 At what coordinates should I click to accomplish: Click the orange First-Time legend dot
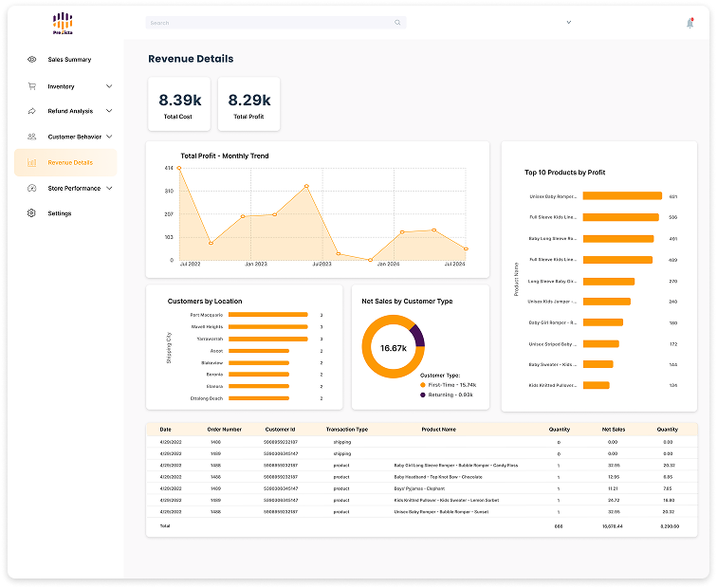[423, 385]
